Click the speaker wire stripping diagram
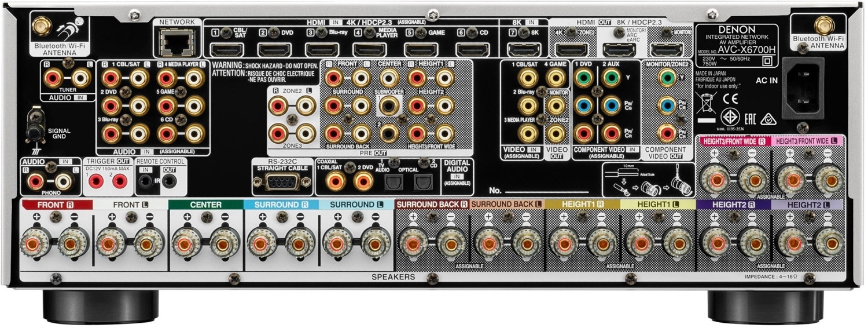The height and width of the screenshot is (328, 868). pyautogui.click(x=648, y=180)
